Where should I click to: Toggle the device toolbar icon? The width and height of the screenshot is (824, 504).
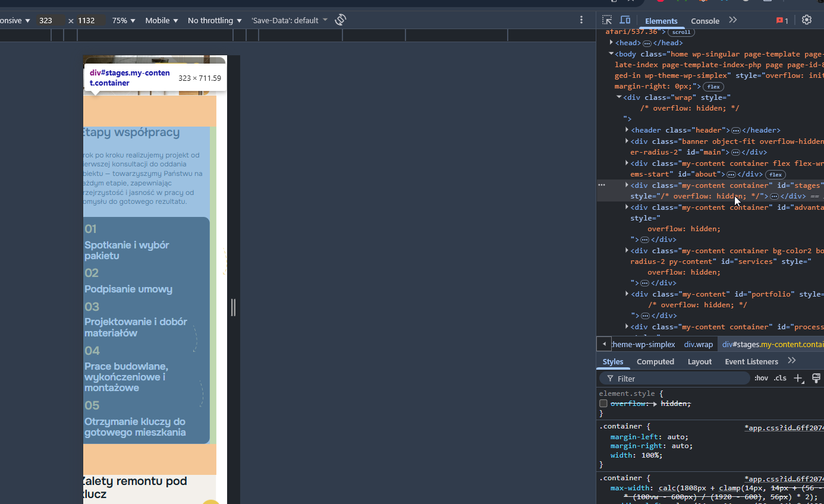click(625, 20)
